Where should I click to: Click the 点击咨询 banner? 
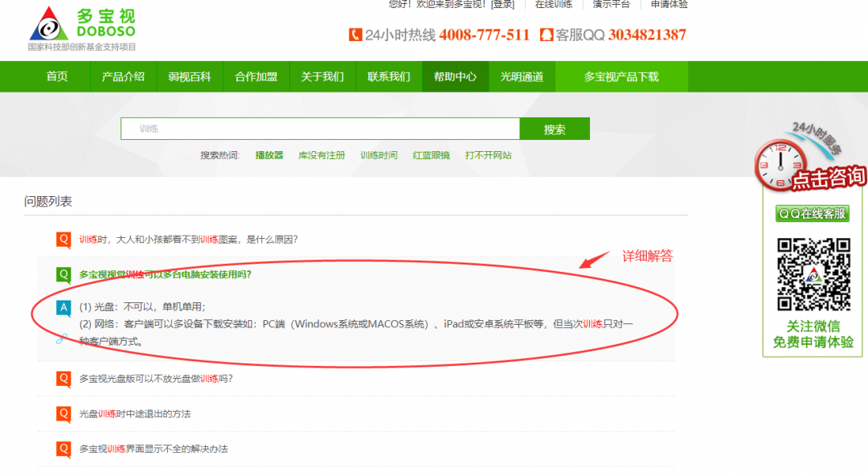829,178
